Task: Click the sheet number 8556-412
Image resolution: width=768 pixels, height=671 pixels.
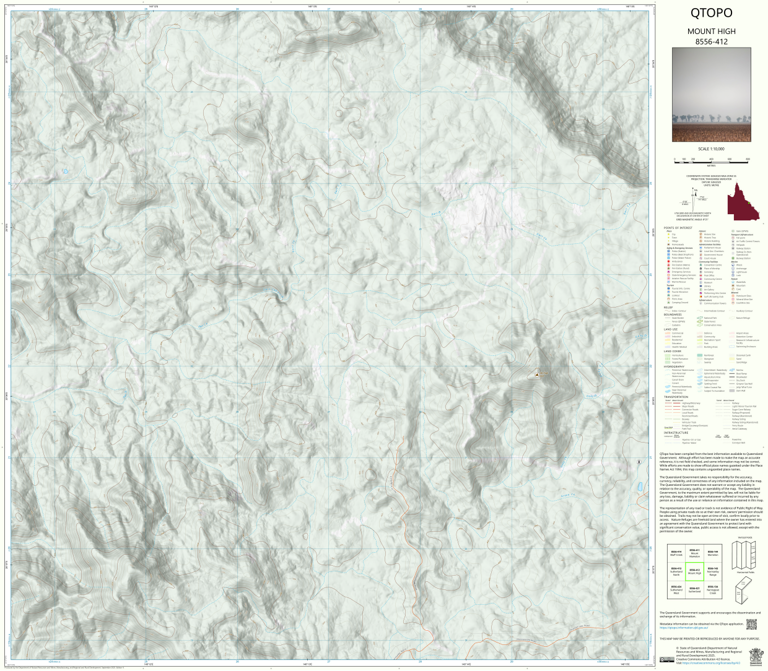Action: pos(711,42)
